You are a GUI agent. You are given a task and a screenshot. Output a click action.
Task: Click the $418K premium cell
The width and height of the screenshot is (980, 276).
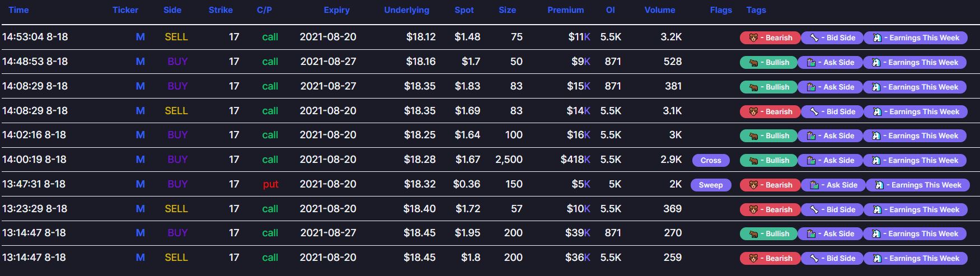[575, 160]
